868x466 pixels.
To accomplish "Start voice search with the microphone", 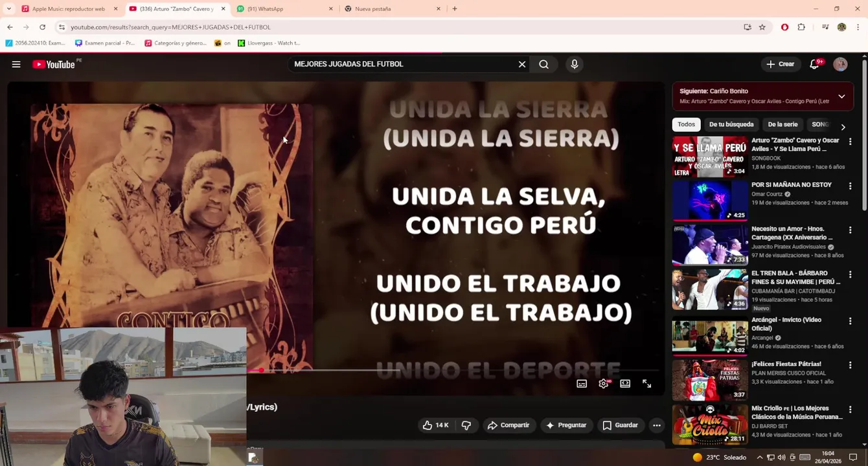I will (x=575, y=64).
